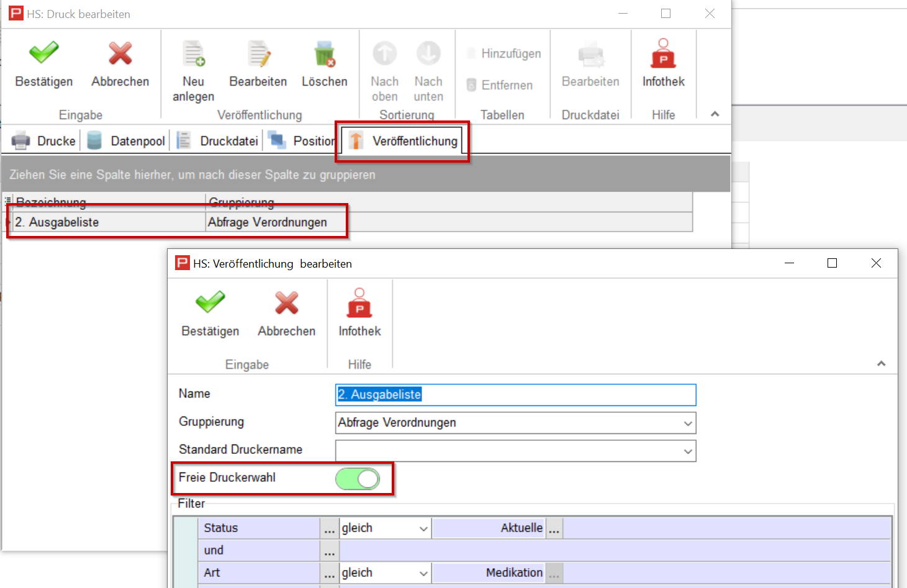Click the Löschen trash icon

[324, 55]
